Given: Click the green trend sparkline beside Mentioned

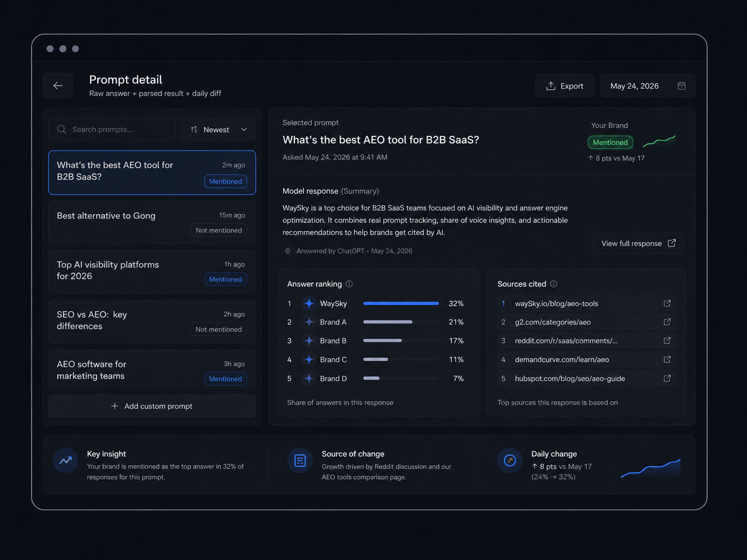Looking at the screenshot, I should pyautogui.click(x=659, y=141).
